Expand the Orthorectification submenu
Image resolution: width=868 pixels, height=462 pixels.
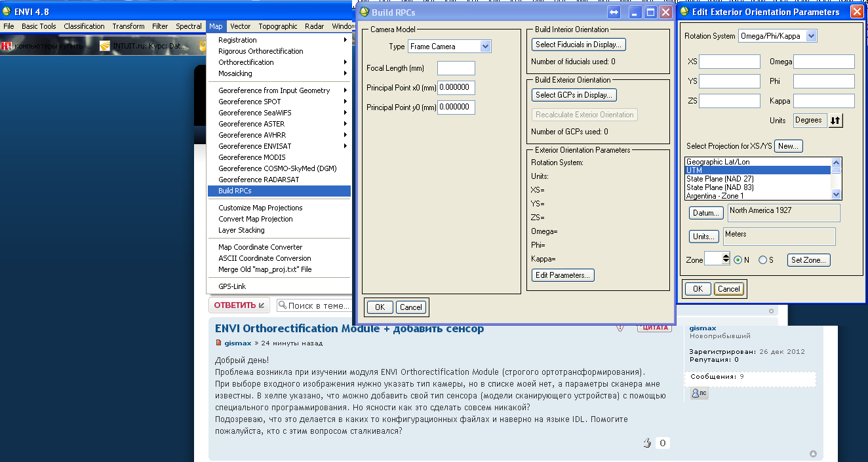click(279, 62)
